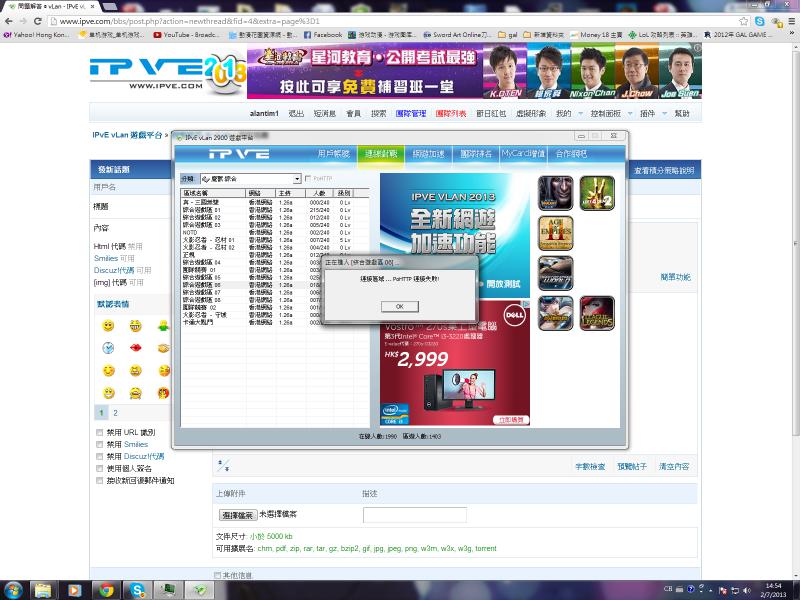The height and width of the screenshot is (600, 800).
Task: Tick the 禁用 Smilies checkbox
Action: pyautogui.click(x=99, y=444)
